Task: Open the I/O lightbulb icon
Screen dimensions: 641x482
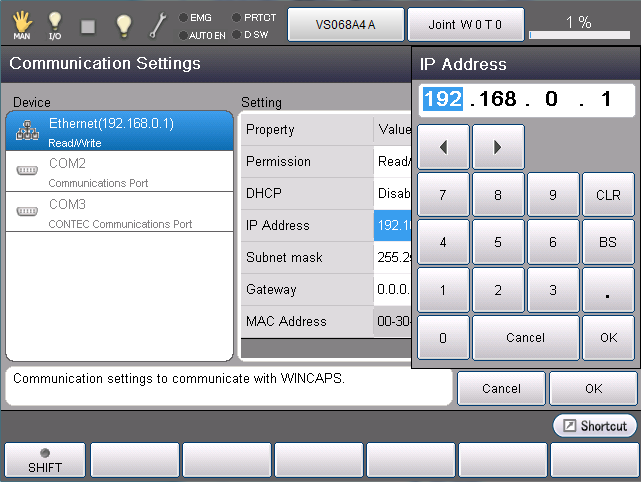Action: pos(55,25)
